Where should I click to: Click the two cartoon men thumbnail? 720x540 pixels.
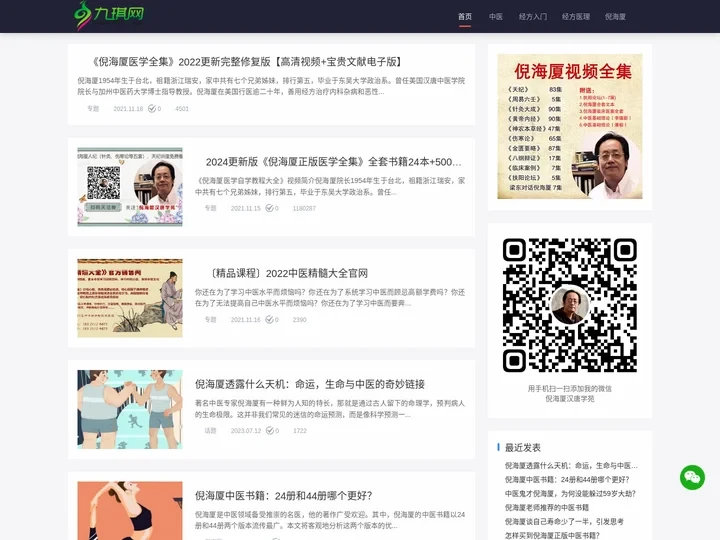click(x=130, y=409)
